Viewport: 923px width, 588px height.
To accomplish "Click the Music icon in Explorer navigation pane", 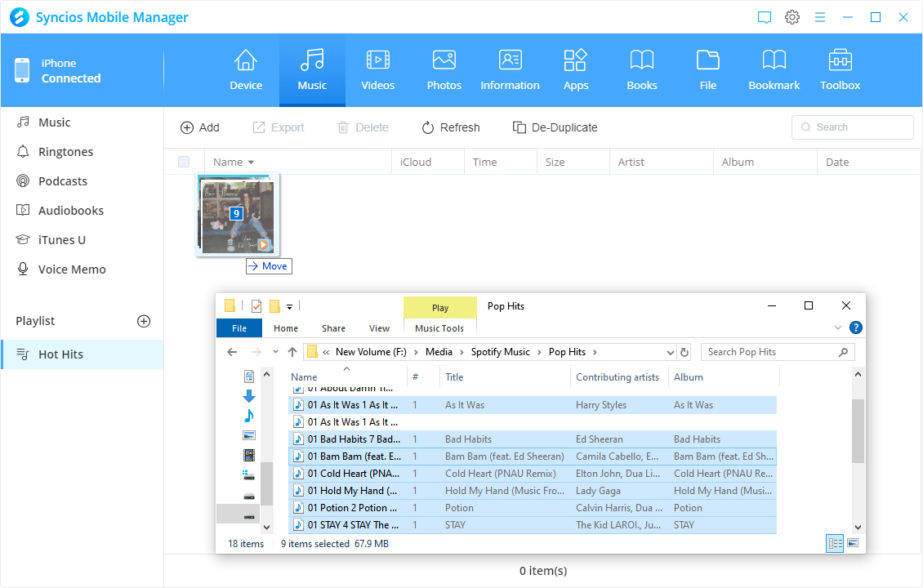I will [x=249, y=416].
